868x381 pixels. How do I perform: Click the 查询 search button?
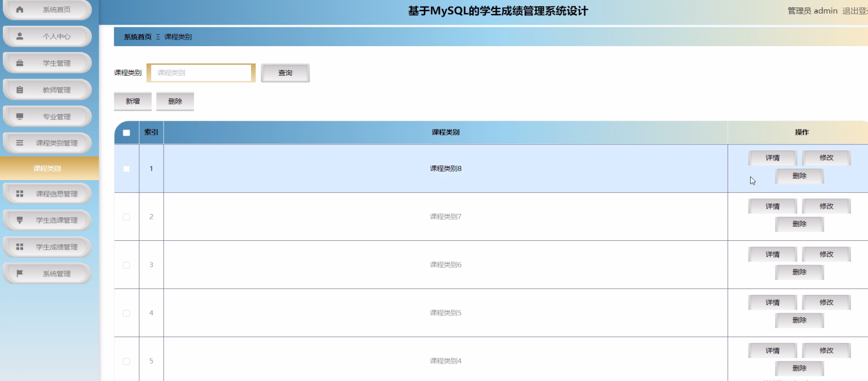click(285, 73)
